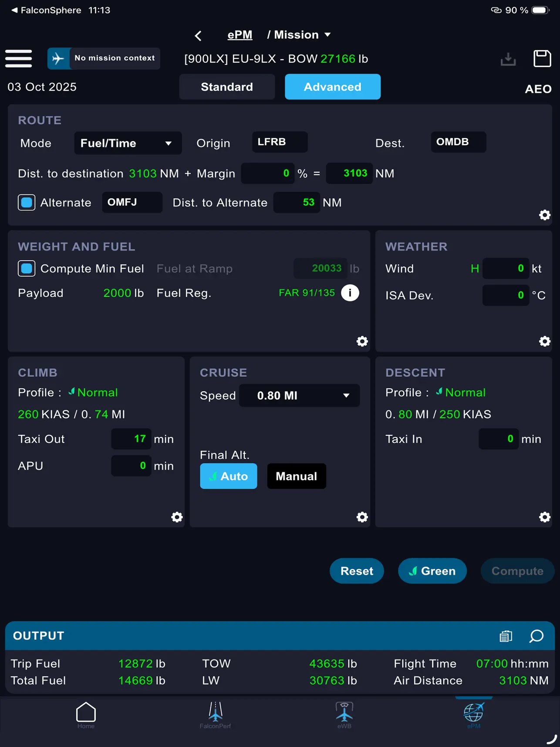The width and height of the screenshot is (560, 747).
Task: Edit the Origin LFRB field
Action: click(280, 142)
